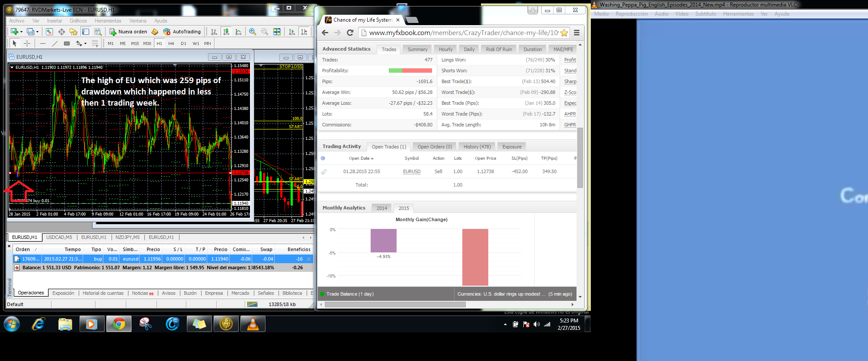Click the red monthly loss bar

point(475,257)
